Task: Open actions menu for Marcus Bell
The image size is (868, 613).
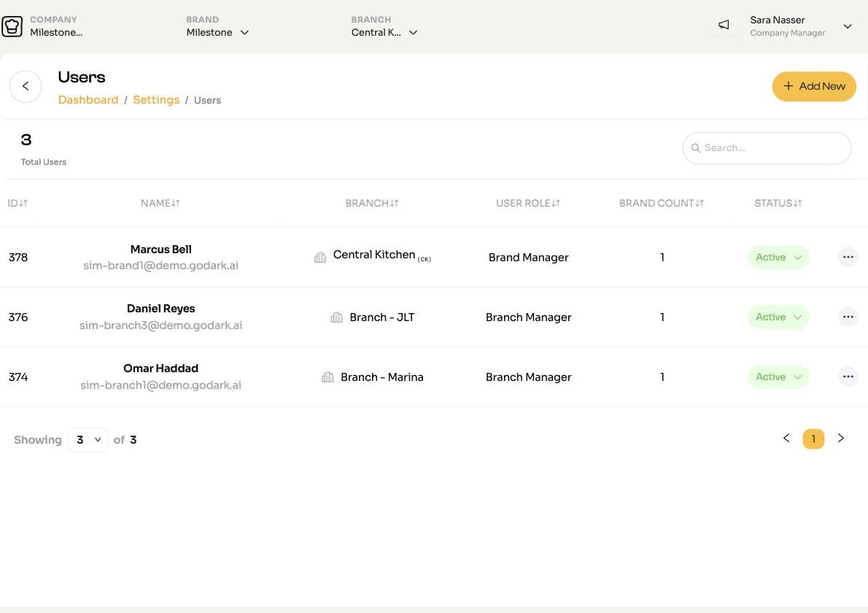Action: 848,257
